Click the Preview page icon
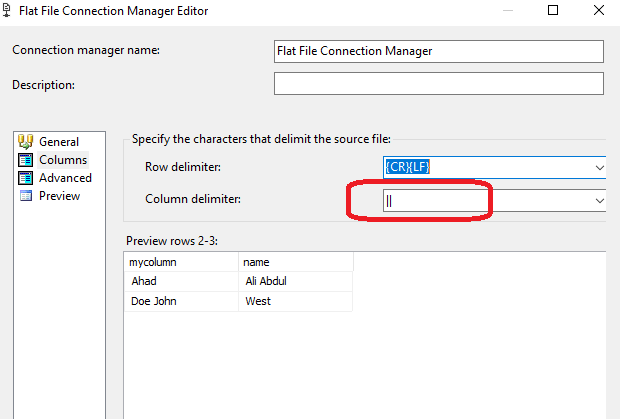Screen dimensions: 621x419 (x=26, y=196)
